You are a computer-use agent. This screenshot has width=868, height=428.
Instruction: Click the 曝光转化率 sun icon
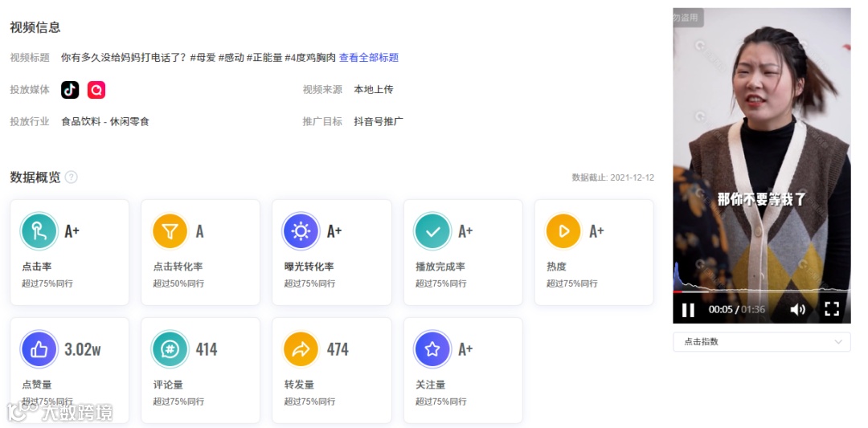tap(301, 231)
